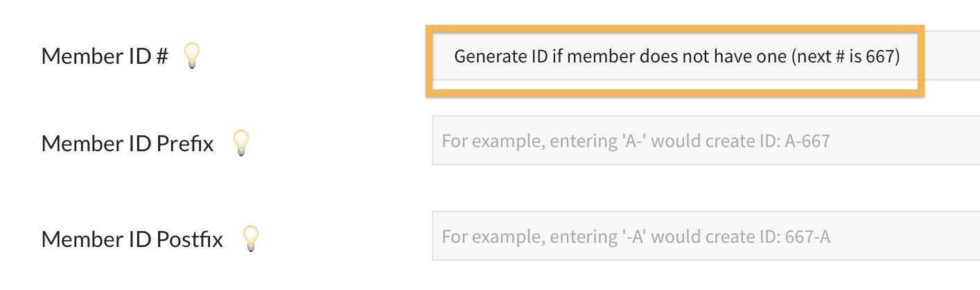Generate ID if member does not have one

coord(676,57)
